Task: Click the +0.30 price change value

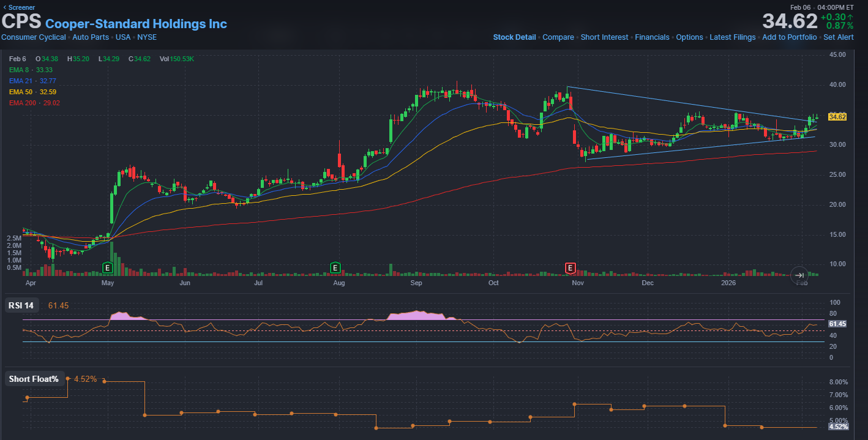Action: click(x=837, y=17)
